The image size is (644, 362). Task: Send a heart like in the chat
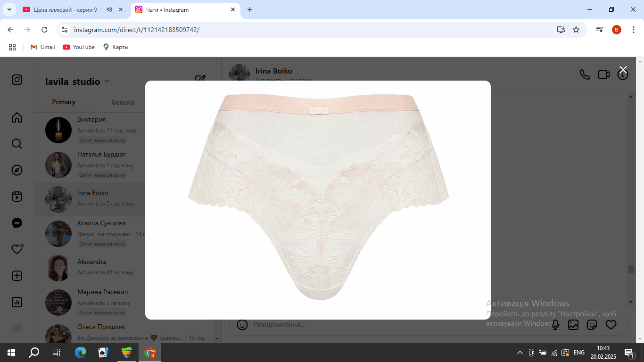point(611,325)
